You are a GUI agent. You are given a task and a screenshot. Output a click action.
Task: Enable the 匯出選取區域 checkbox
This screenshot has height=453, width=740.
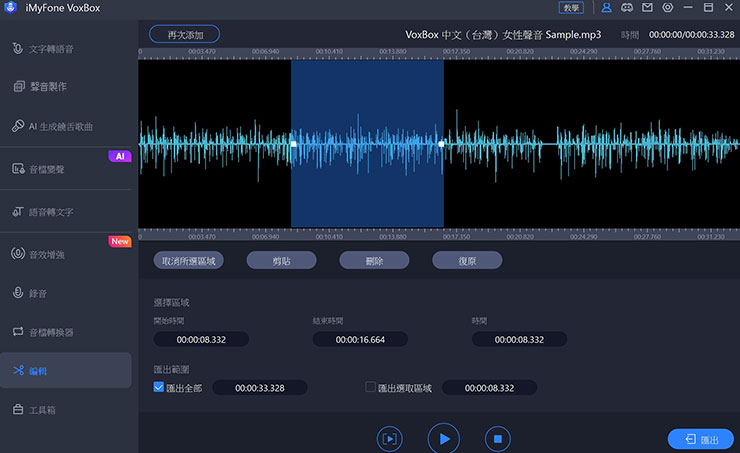point(371,387)
